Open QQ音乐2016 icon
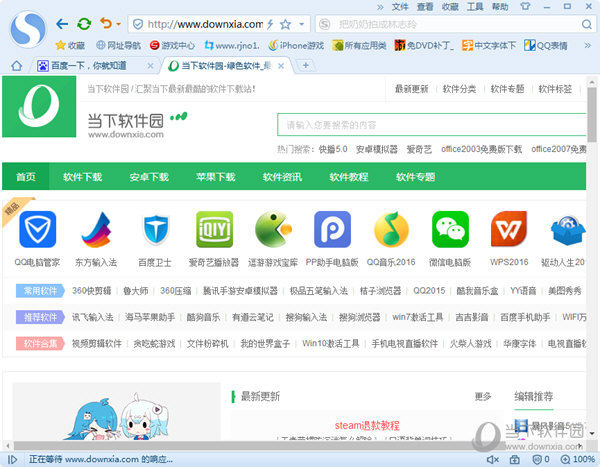This screenshot has width=600, height=467. (391, 229)
